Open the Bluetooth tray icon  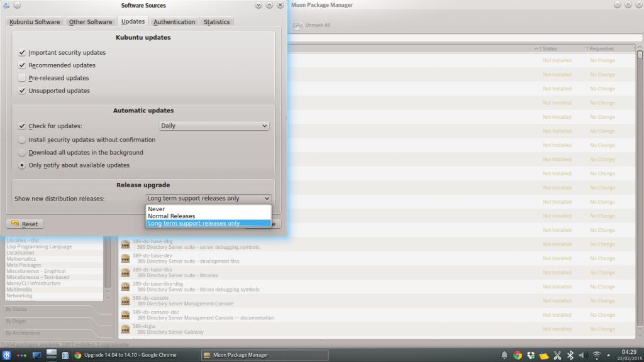coord(570,355)
